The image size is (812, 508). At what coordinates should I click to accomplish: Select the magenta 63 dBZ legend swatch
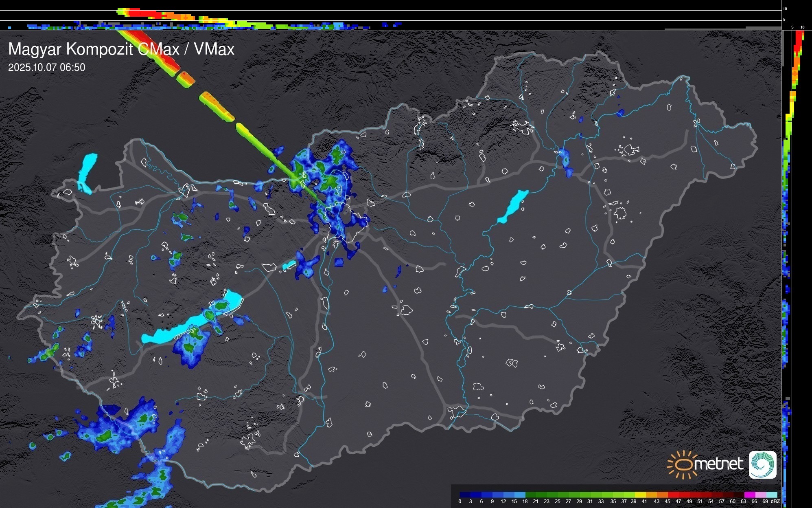point(749,495)
